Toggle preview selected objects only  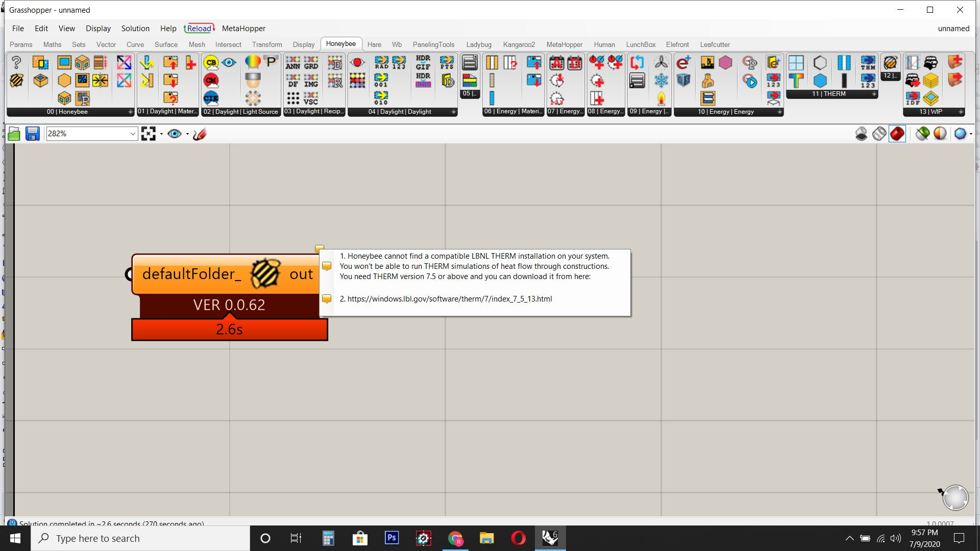tap(922, 134)
